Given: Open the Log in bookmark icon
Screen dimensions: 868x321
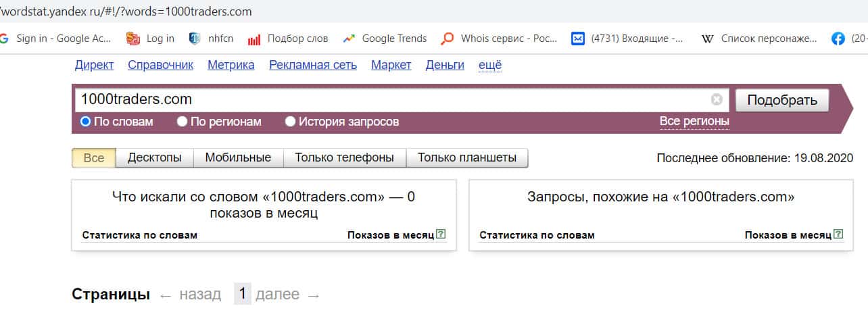Looking at the screenshot, I should point(133,39).
